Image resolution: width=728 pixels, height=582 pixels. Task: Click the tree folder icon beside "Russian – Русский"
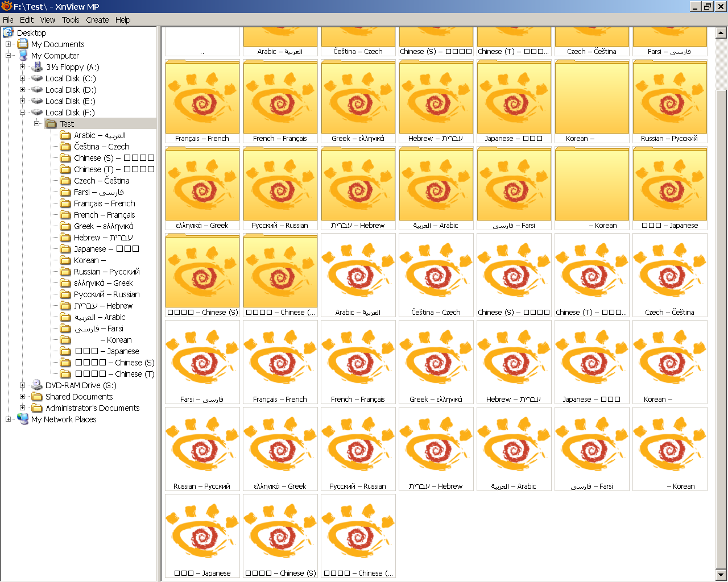point(65,271)
